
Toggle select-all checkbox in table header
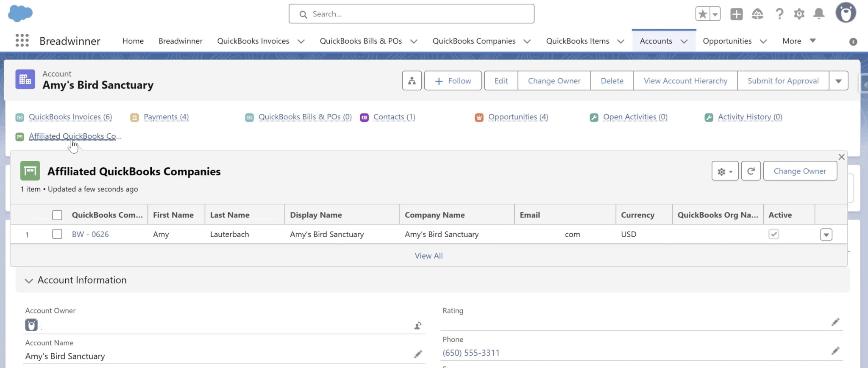click(57, 215)
